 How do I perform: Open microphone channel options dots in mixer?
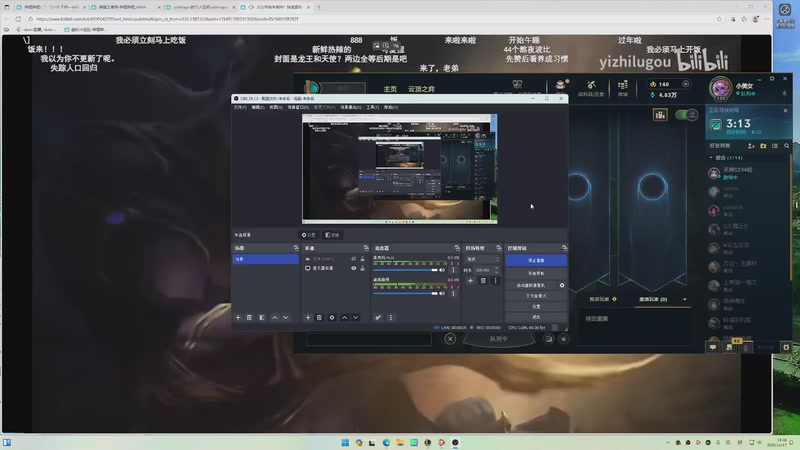453,270
